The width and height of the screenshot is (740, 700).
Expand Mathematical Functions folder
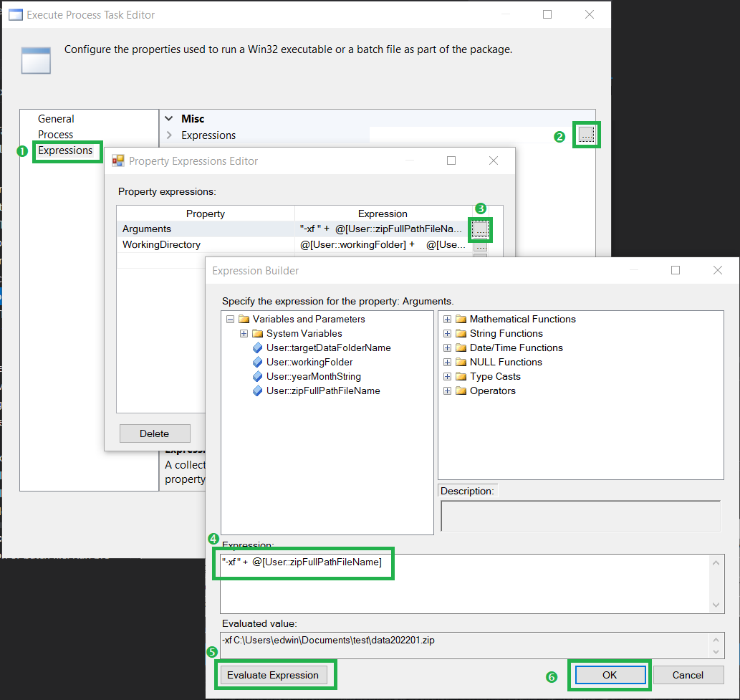(448, 319)
